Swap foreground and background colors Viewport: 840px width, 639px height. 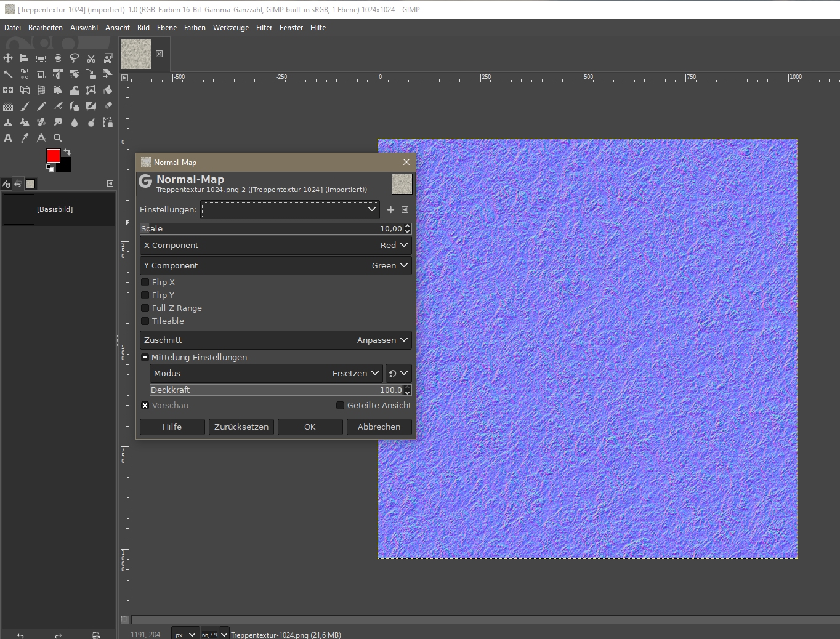point(67,152)
